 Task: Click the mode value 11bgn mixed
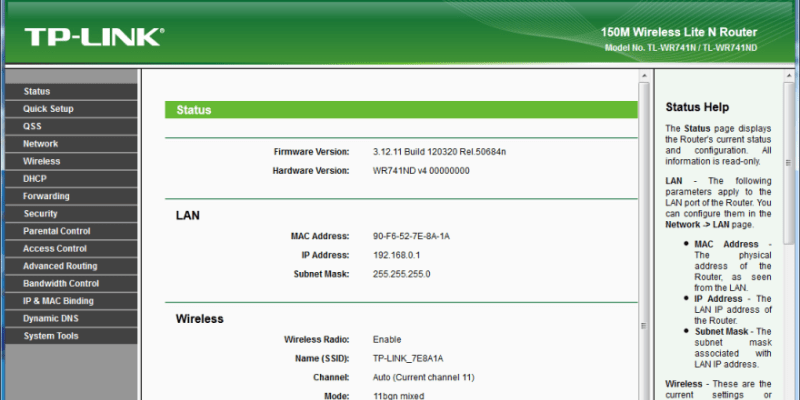pos(398,396)
